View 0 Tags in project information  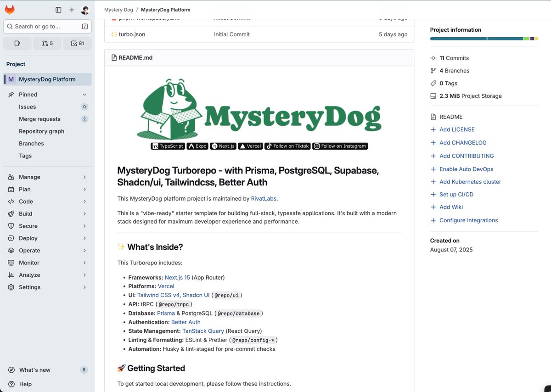click(x=448, y=84)
